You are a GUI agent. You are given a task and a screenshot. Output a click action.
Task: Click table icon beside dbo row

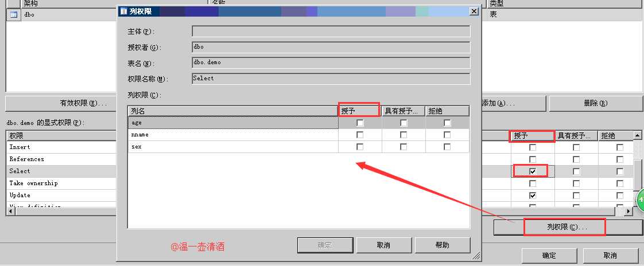tap(14, 15)
